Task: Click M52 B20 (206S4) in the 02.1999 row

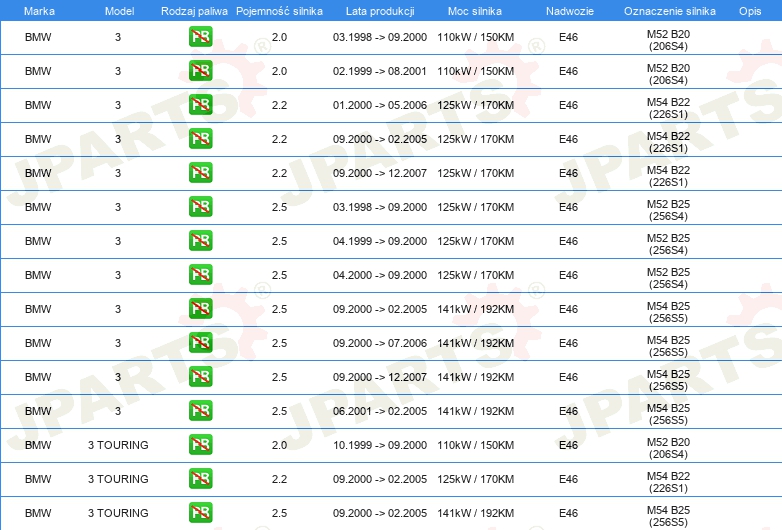Action: [668, 74]
